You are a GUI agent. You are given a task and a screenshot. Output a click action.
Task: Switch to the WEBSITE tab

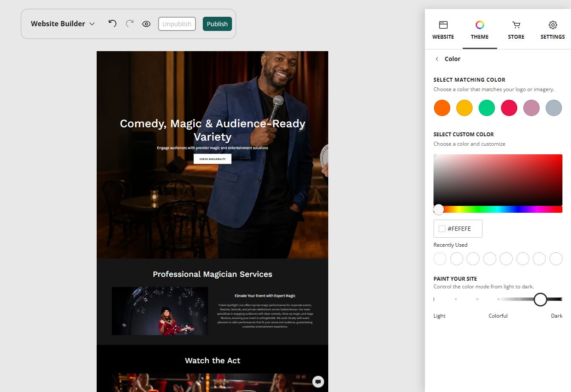[443, 30]
